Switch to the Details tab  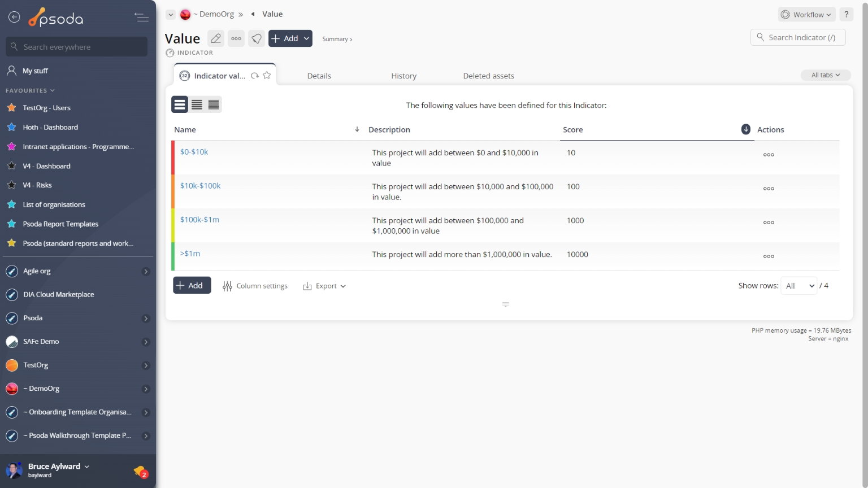pyautogui.click(x=319, y=76)
